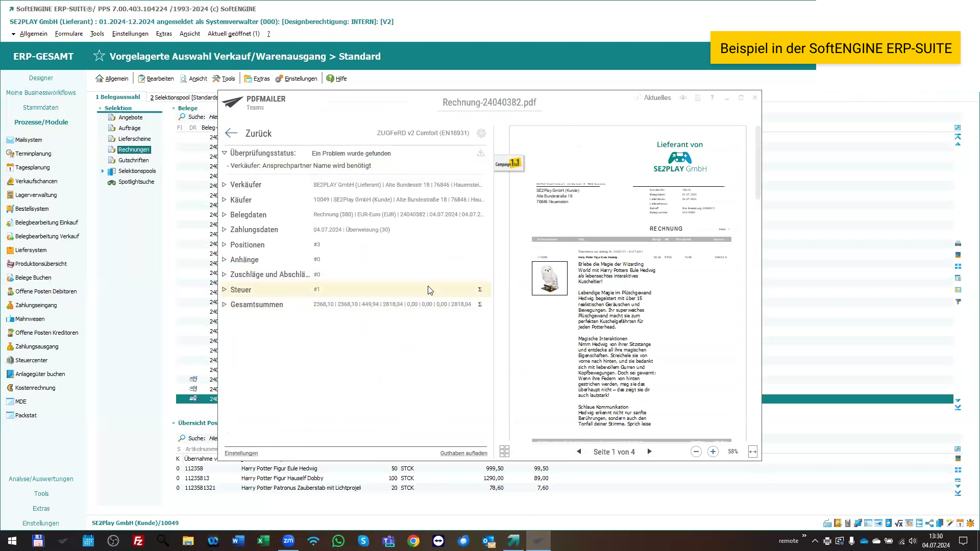Expand the Anhänge section
Image resolution: width=980 pixels, height=551 pixels.
[224, 259]
